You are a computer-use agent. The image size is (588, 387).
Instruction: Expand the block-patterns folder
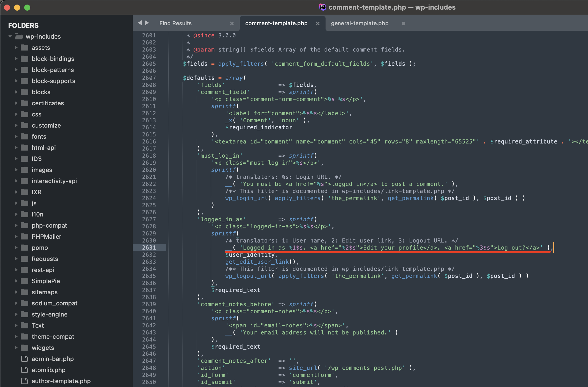(x=16, y=70)
